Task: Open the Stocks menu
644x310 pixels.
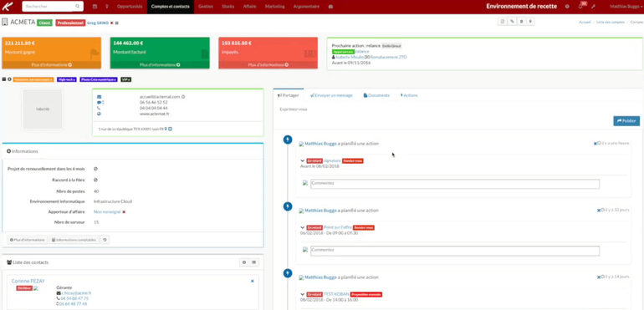Action: coord(228,7)
